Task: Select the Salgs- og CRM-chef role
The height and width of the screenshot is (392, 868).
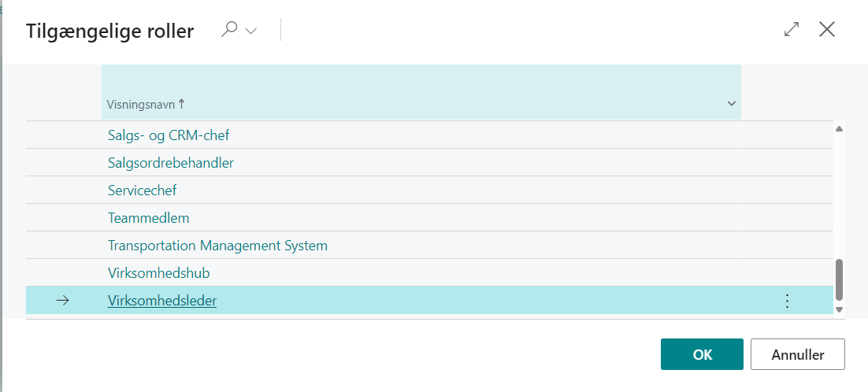Action: click(x=168, y=135)
